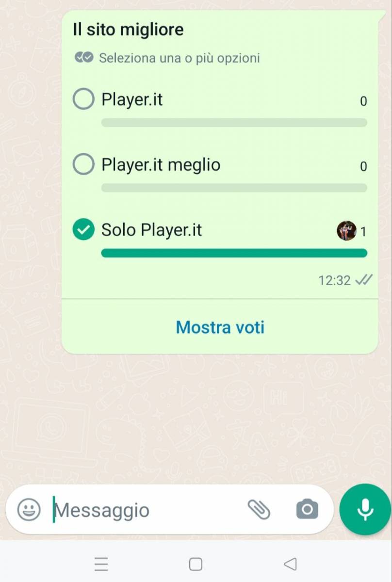Tap the empty Player.it meglio vote bar
This screenshot has width=392, height=582.
(x=234, y=188)
